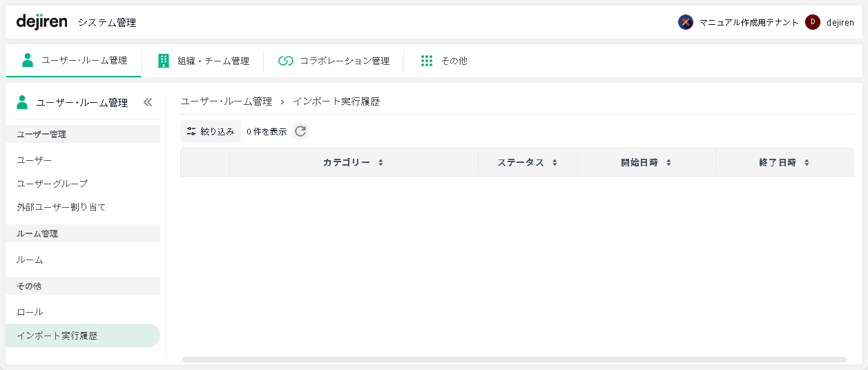The width and height of the screenshot is (868, 370).
Task: Click the dejiren logo
Action: 41,22
